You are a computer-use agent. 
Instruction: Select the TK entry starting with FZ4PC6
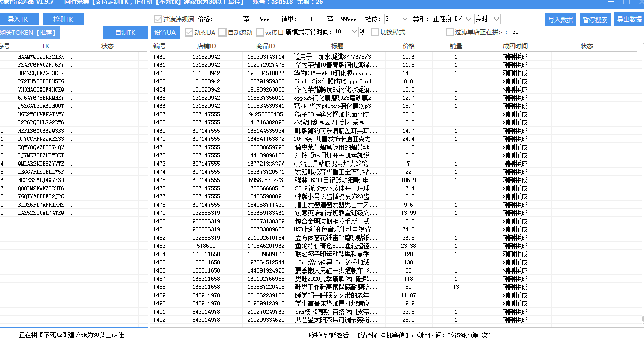point(45,65)
